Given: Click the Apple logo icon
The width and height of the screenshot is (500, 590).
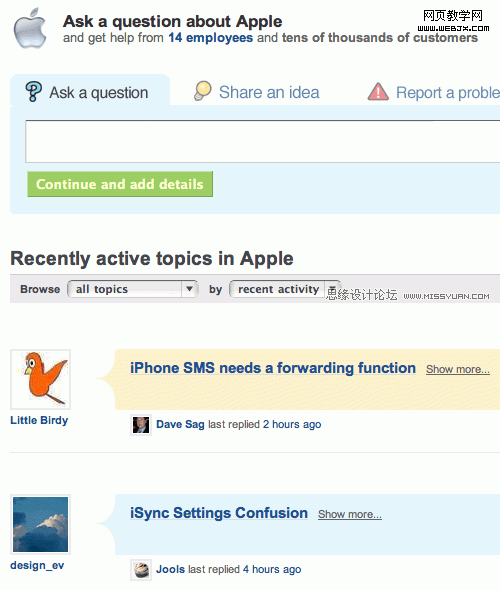Looking at the screenshot, I should point(30,29).
